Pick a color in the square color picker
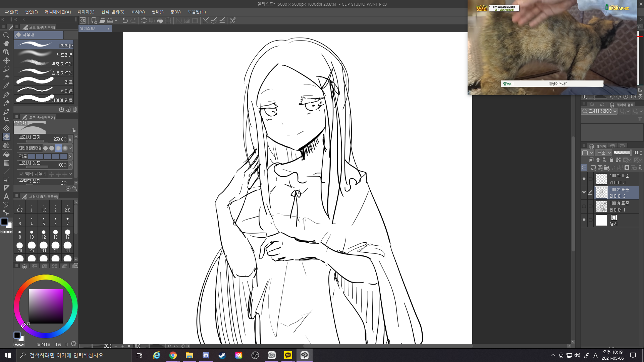644x362 pixels. pos(46,306)
